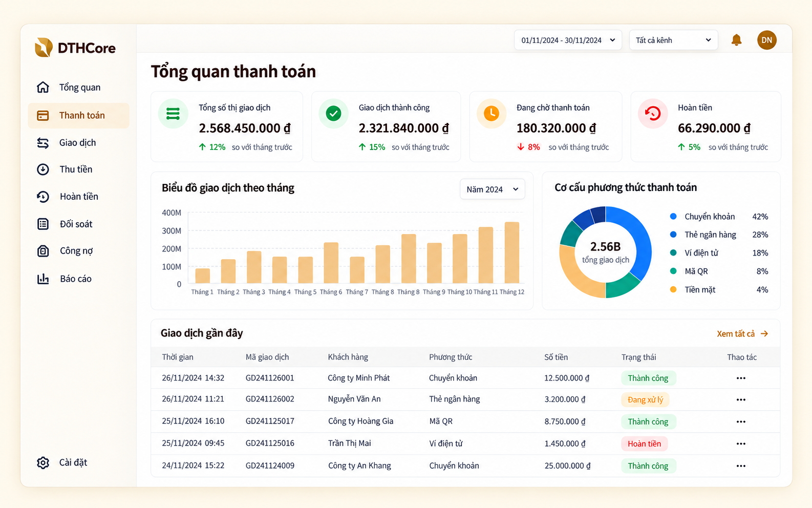The width and height of the screenshot is (812, 508).
Task: Select the Đối soát menu item
Action: [78, 224]
